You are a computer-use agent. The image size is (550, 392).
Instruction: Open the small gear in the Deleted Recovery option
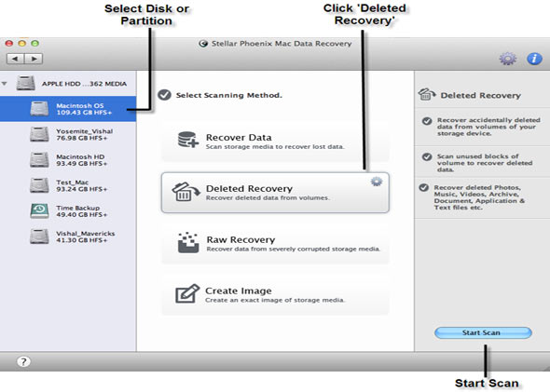point(376,182)
